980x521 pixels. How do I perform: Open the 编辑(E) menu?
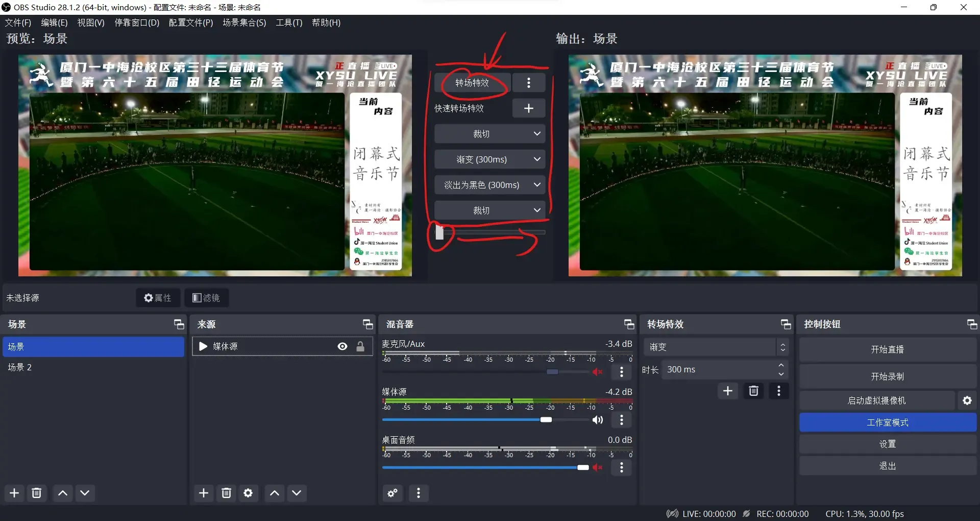point(54,22)
